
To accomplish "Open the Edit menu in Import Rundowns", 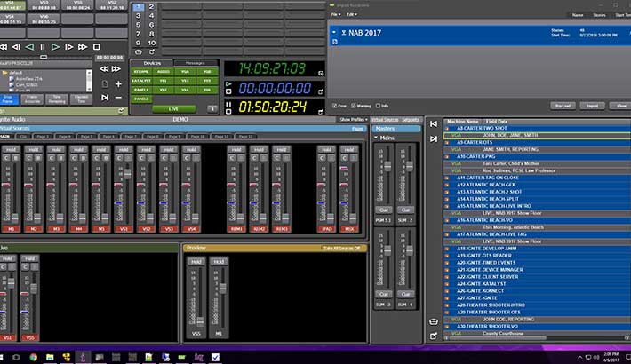I will click(x=352, y=14).
